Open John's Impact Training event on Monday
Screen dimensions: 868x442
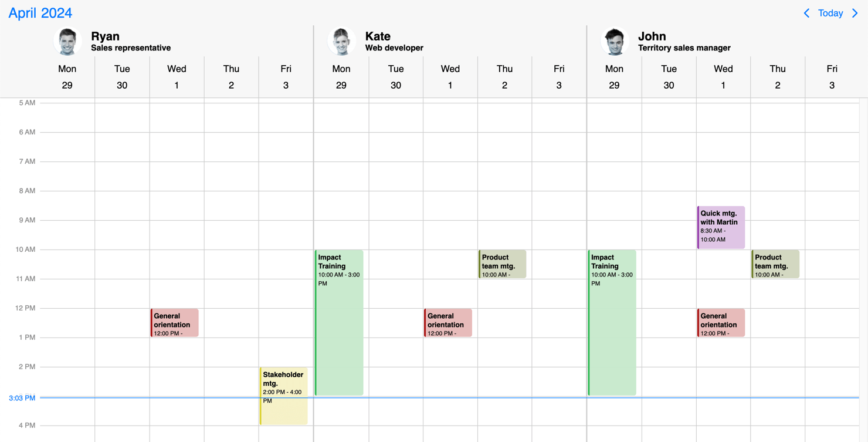tap(612, 323)
